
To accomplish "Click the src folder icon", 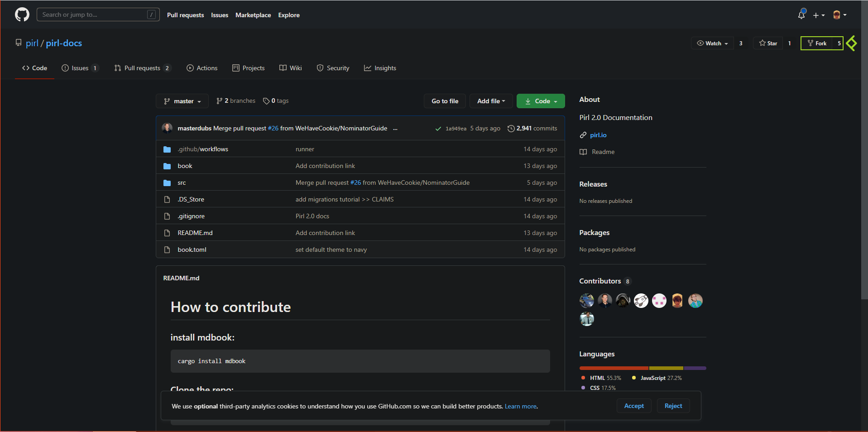I will [x=167, y=182].
